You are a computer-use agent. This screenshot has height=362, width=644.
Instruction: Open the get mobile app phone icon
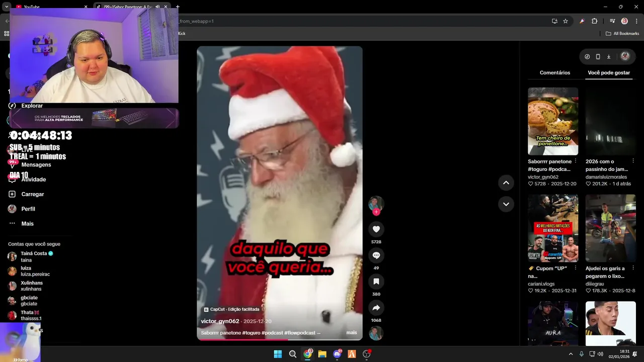pos(598,57)
